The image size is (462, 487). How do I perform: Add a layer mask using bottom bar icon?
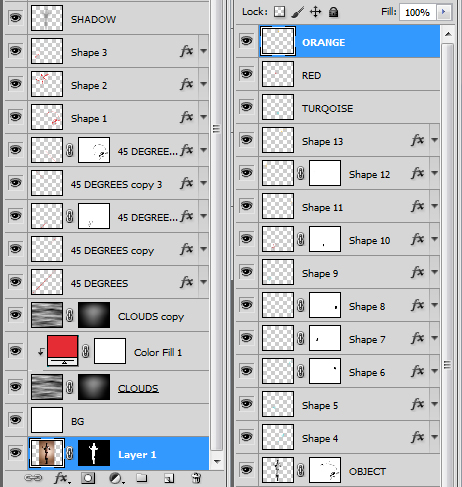[88, 478]
